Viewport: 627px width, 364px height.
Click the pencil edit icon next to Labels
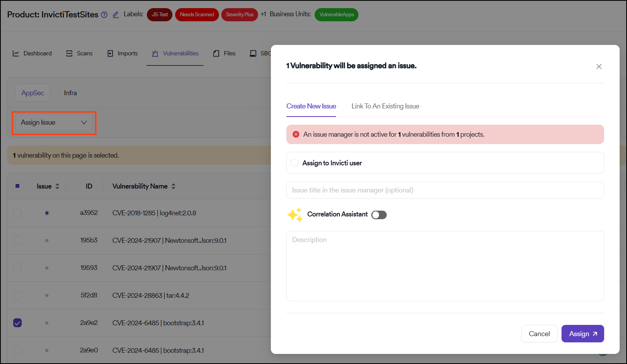pyautogui.click(x=115, y=15)
